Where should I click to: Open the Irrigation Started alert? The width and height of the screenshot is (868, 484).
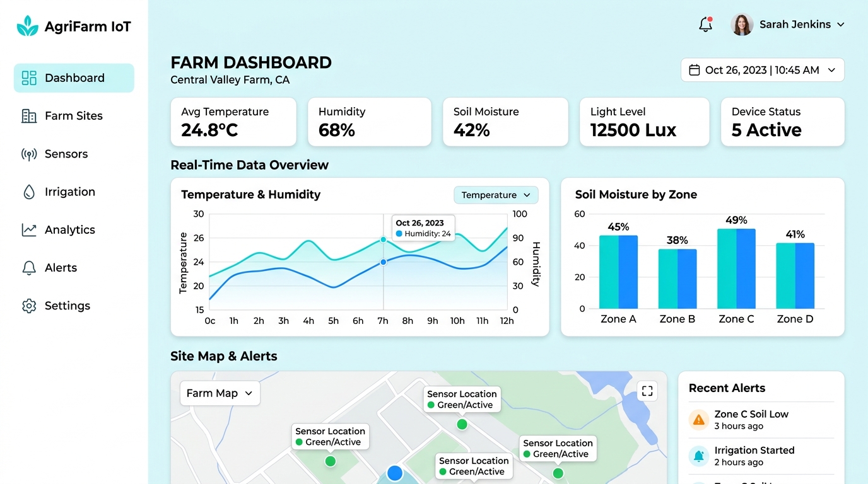[x=761, y=456]
